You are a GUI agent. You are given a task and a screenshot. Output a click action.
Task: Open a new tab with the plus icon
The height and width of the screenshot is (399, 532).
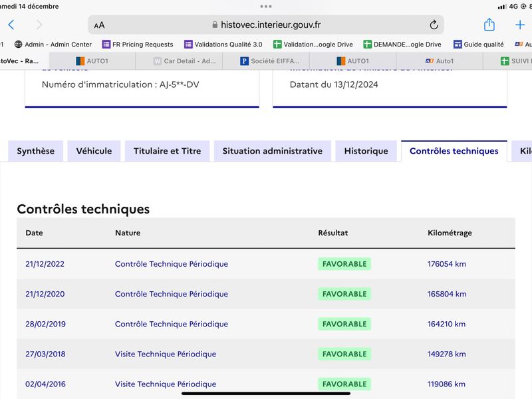(520, 25)
